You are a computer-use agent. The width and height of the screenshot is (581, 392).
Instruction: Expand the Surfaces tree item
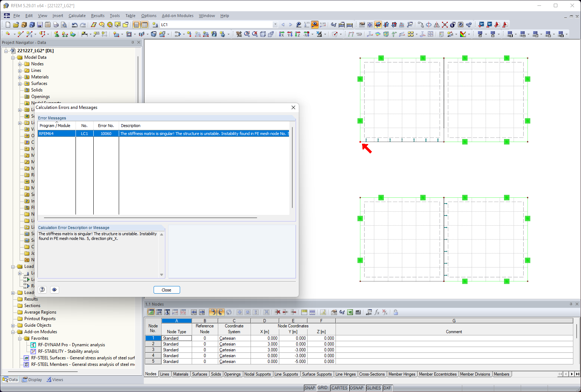coord(20,84)
